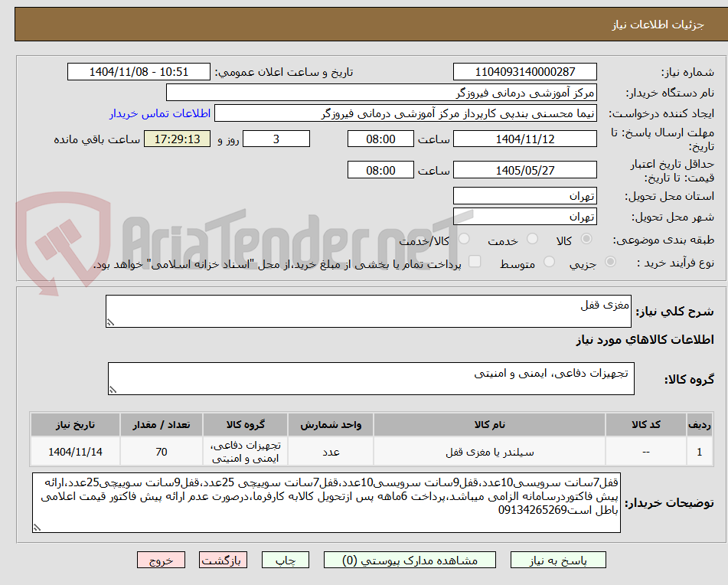Select the متوسط purchase type radio
Viewport: 728px width, 585px height.
(547, 262)
